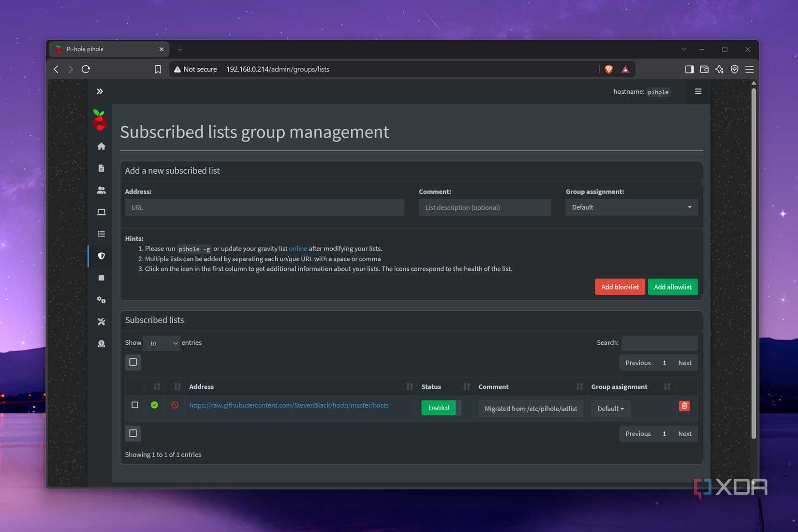Focus the Address URL input field
Screen dimensions: 798x532
point(265,207)
